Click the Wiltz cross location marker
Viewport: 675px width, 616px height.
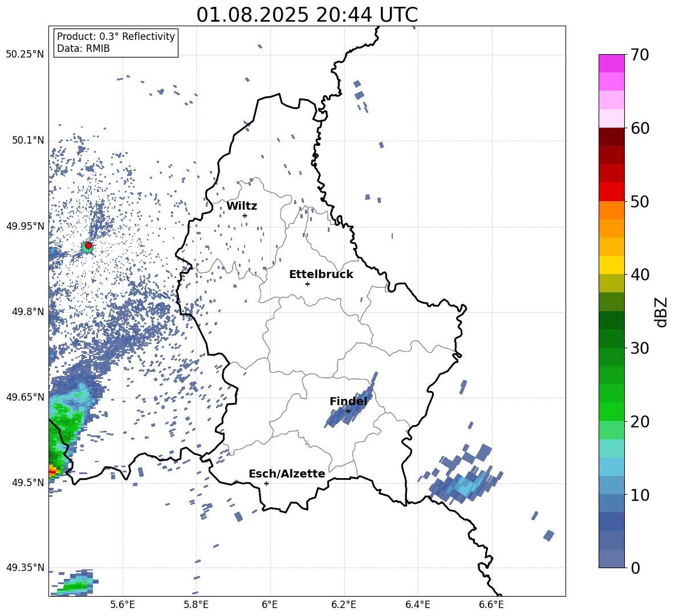tap(245, 215)
